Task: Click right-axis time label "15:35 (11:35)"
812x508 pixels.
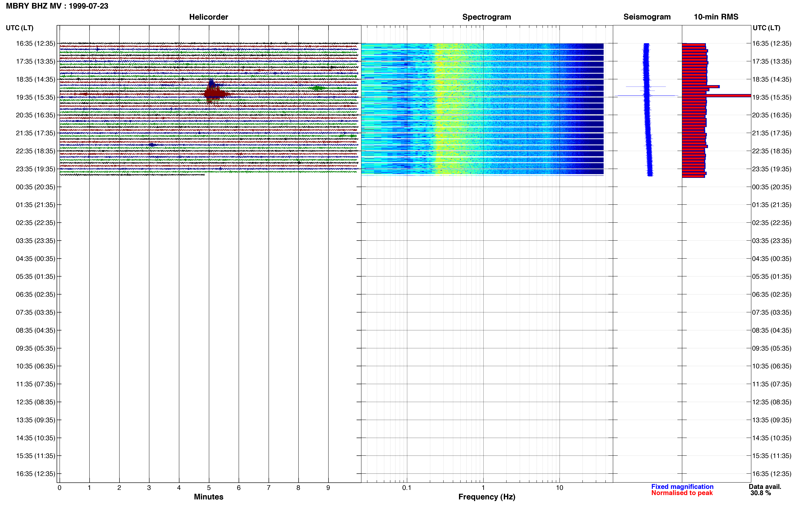Action: tap(772, 456)
